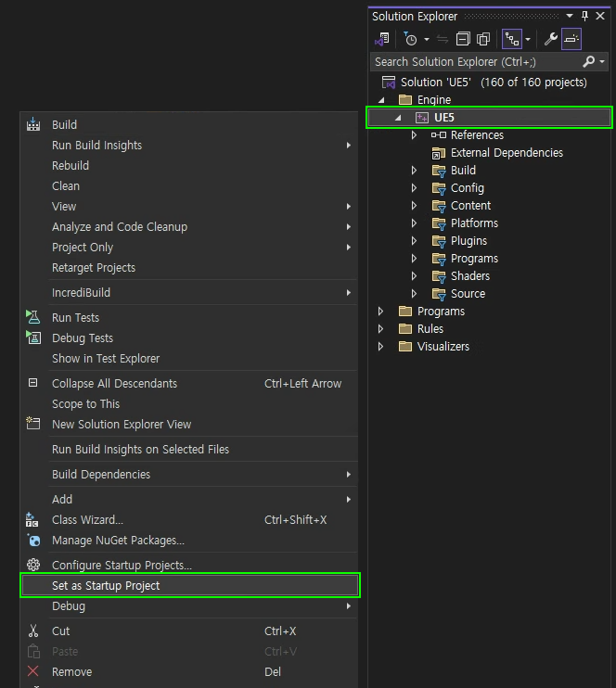Open the View submenu
Viewport: 616px width, 688px height.
[x=189, y=206]
